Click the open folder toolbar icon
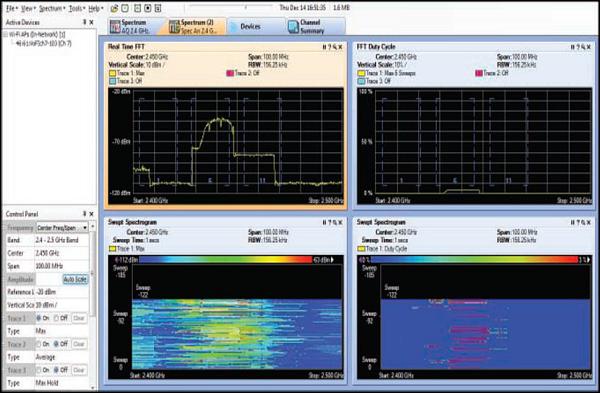This screenshot has width=600, height=393. tap(114, 8)
